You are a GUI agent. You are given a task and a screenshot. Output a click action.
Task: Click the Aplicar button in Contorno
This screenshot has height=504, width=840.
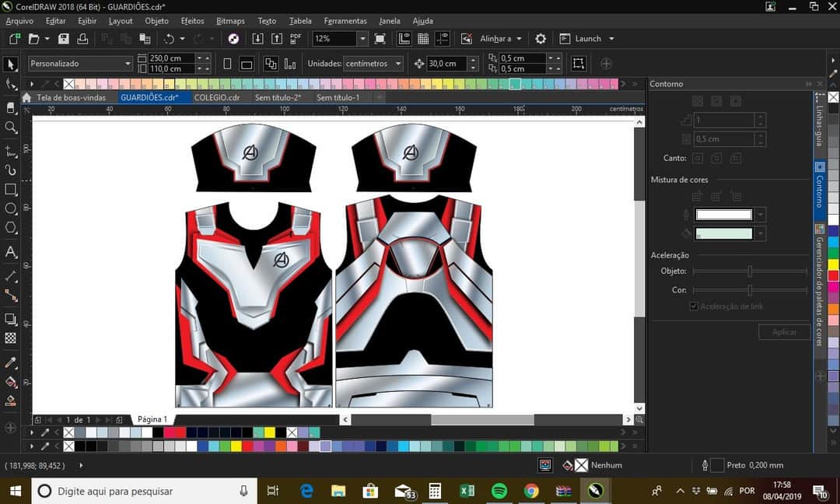click(x=784, y=332)
